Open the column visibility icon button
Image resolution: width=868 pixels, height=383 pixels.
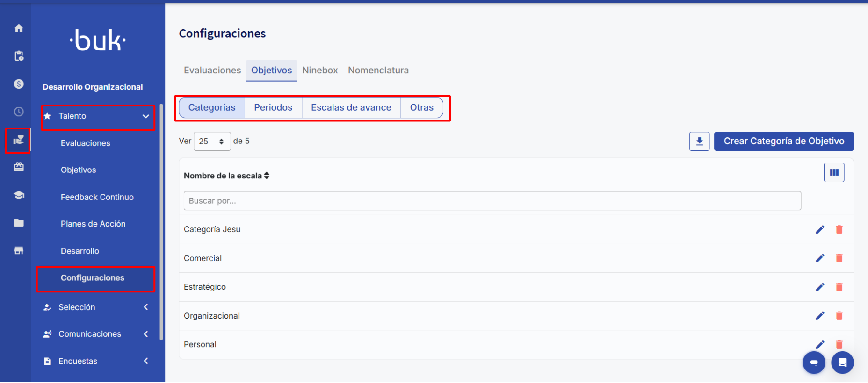point(834,173)
